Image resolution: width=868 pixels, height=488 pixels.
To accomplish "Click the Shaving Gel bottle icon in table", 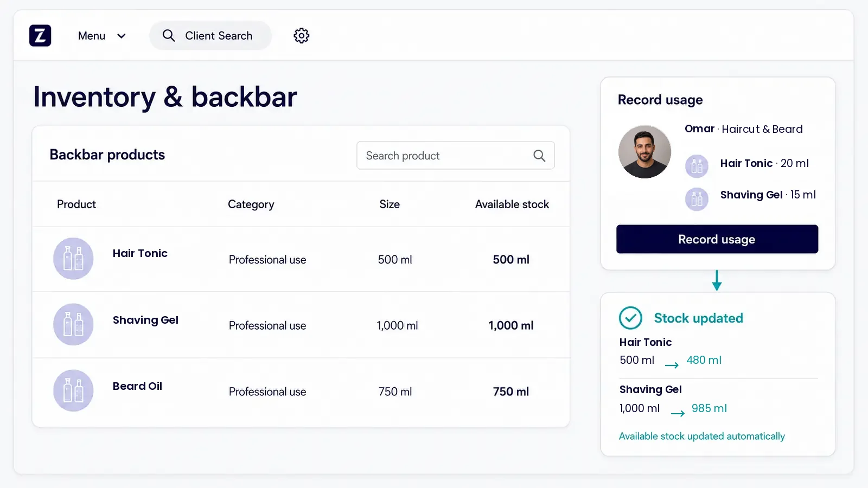I will [73, 324].
